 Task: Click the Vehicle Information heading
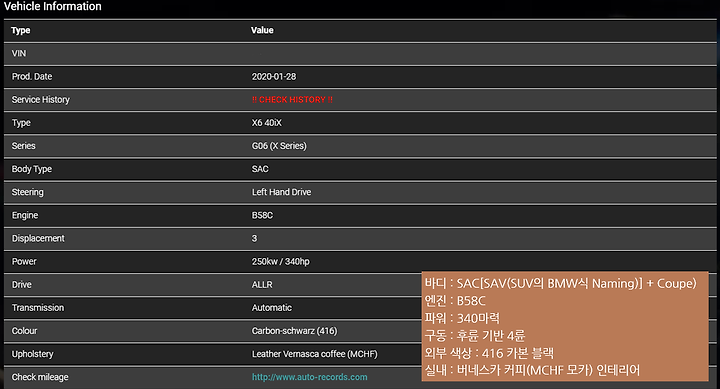pos(52,6)
